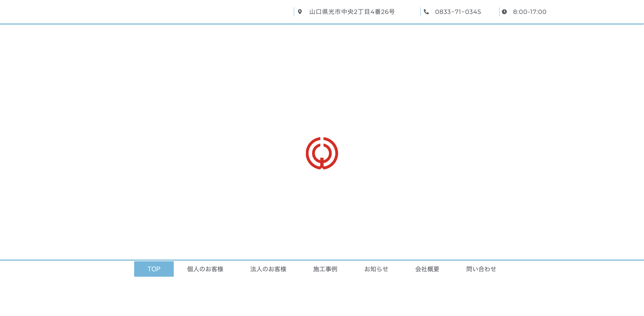
Task: Click phone number 0833-71-0345
Action: click(458, 12)
